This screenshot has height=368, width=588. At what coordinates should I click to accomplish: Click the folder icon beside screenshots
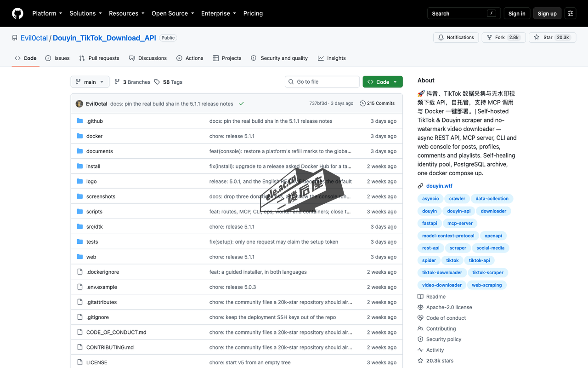click(x=80, y=196)
